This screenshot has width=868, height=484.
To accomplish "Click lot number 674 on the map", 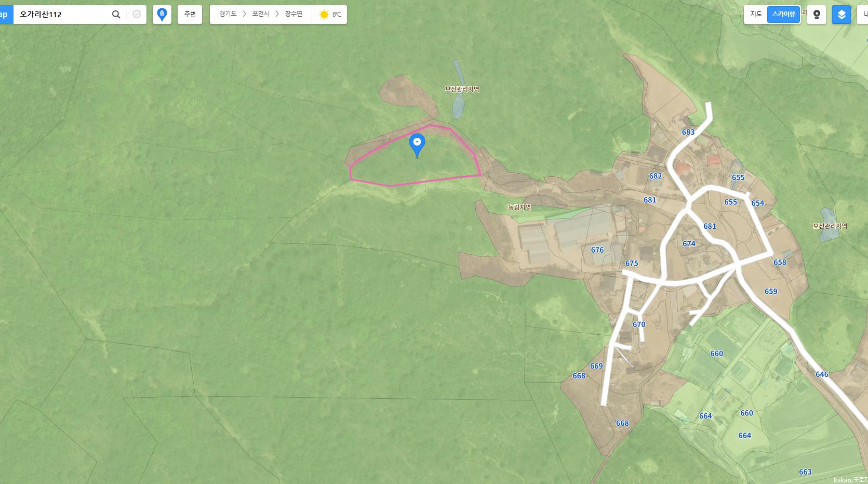I will 689,244.
